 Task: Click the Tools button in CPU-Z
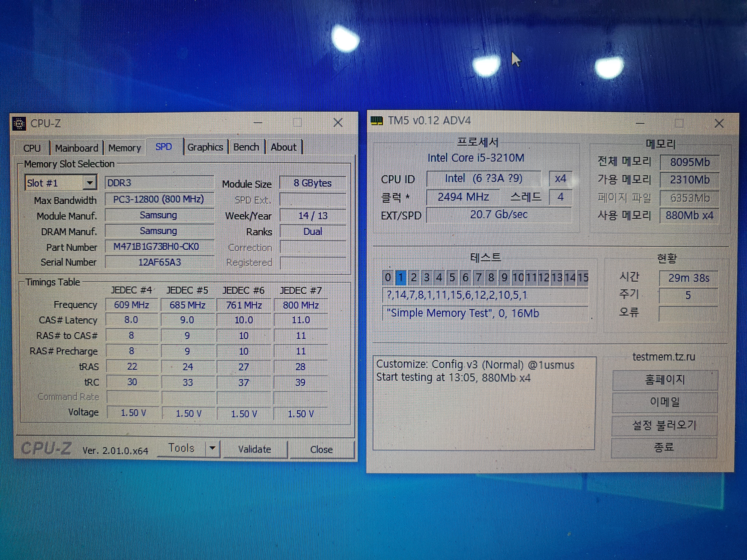[x=181, y=448]
